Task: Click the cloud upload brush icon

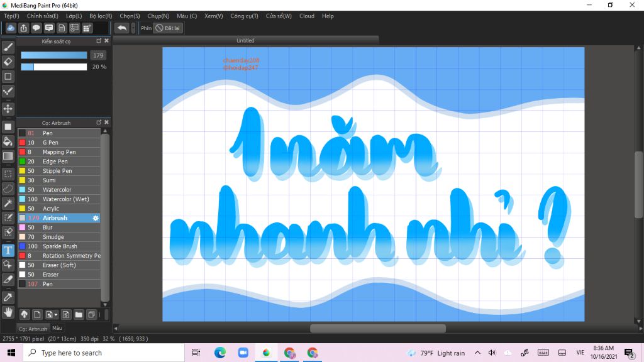Action: [25, 315]
